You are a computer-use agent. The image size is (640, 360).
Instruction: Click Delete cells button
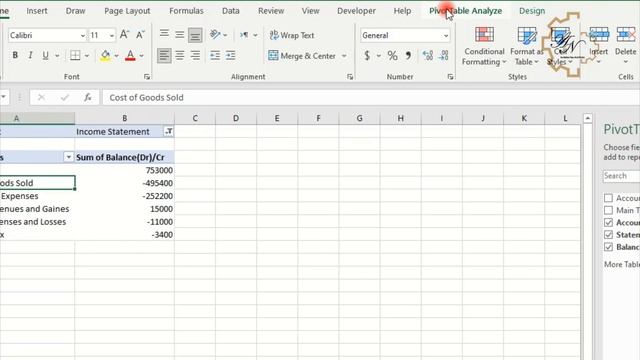(x=625, y=46)
